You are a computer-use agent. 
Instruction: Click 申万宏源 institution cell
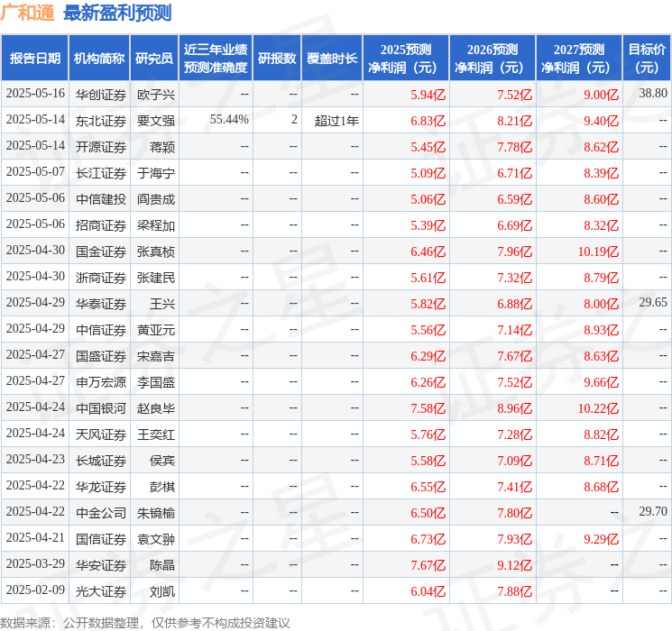point(101,382)
